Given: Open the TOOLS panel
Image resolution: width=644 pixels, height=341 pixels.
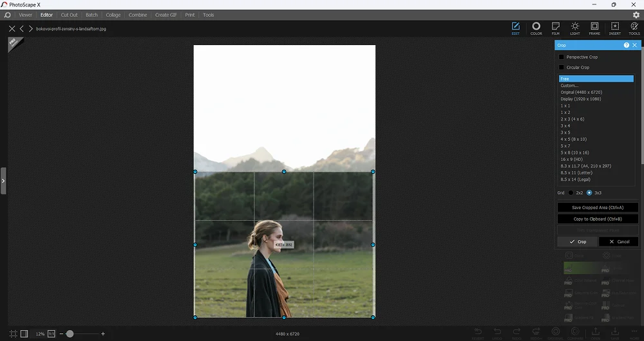Looking at the screenshot, I should pos(634,28).
